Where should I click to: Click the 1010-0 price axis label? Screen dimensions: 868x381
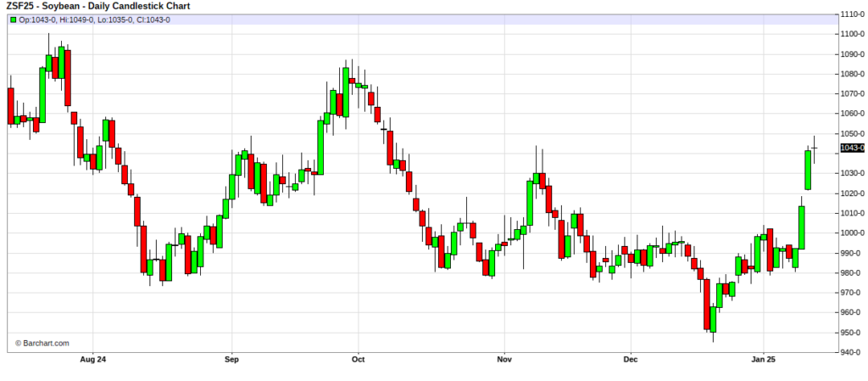tap(853, 213)
